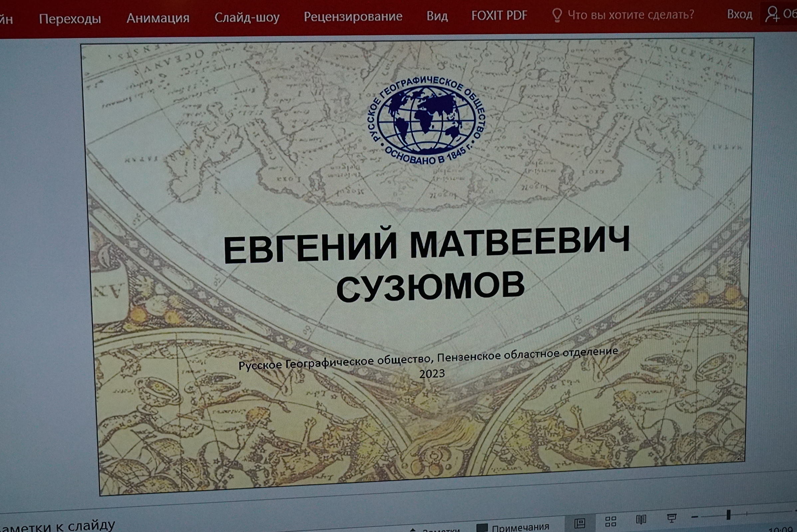Click the Russian Geographical Society logo
Image resolution: width=797 pixels, height=532 pixels.
(428, 120)
